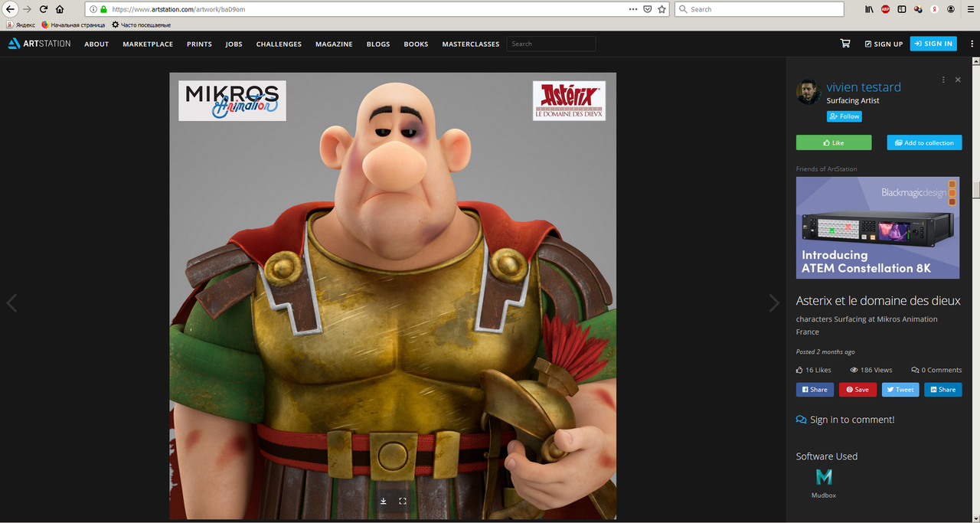Open the browser home page
The image size is (980, 523).
pyautogui.click(x=60, y=9)
